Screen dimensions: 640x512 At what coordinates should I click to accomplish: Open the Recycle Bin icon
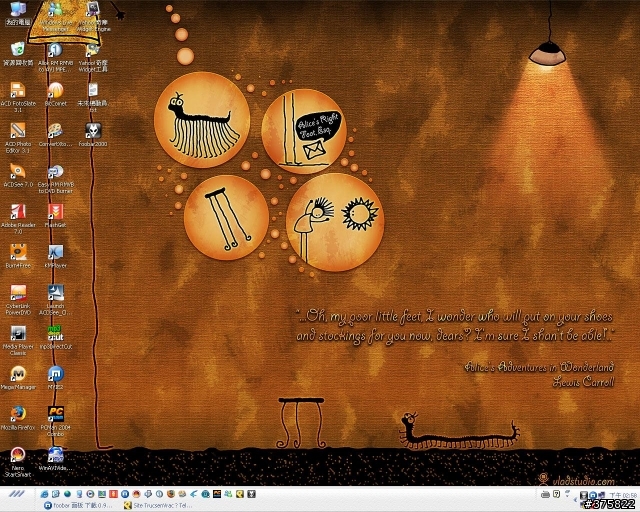[18, 54]
